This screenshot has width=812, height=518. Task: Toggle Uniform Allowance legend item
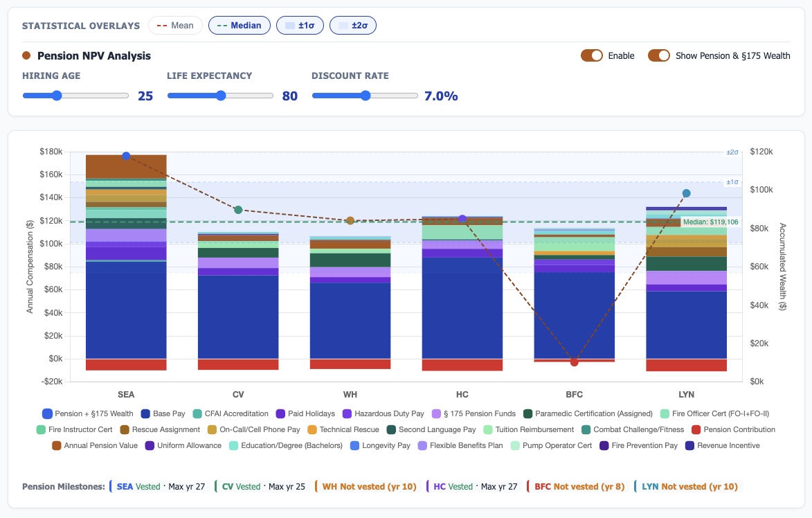(183, 445)
